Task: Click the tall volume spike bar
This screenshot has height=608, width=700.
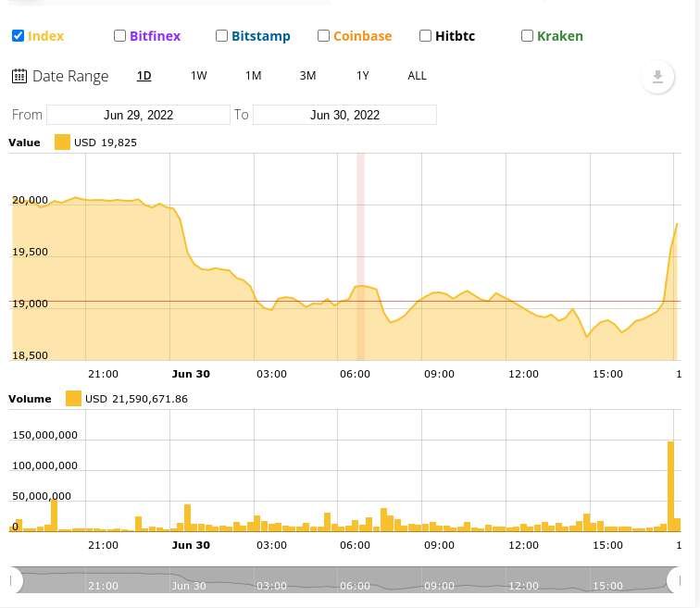Action: point(670,486)
